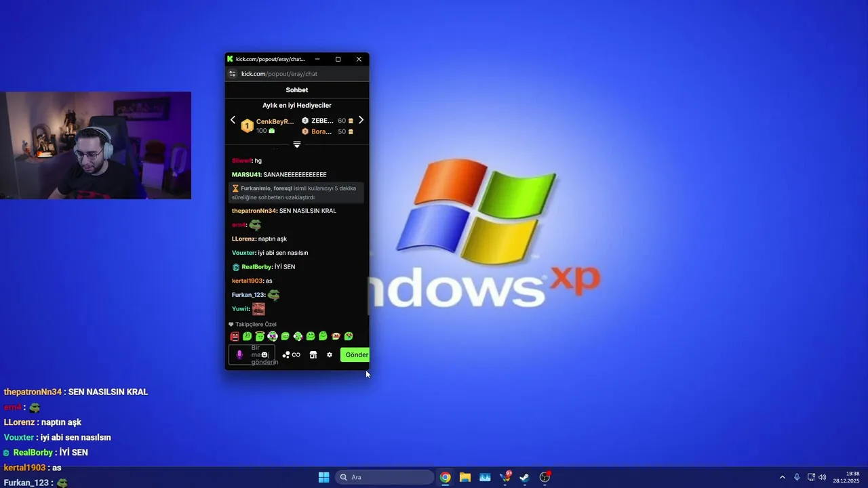Image resolution: width=868 pixels, height=488 pixels.
Task: Open OBS Studio from the taskbar
Action: coord(545,477)
